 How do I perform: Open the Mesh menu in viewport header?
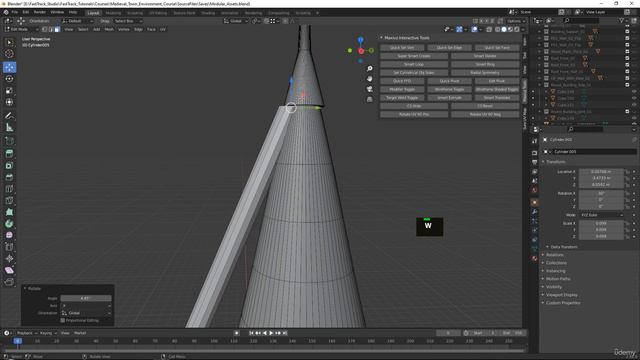pos(109,29)
